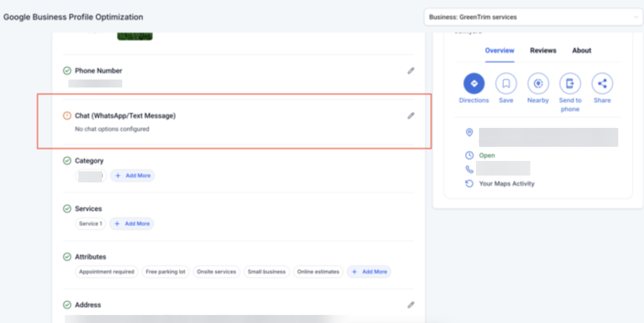
Task: Click the Phone Number heading
Action: [98, 71]
